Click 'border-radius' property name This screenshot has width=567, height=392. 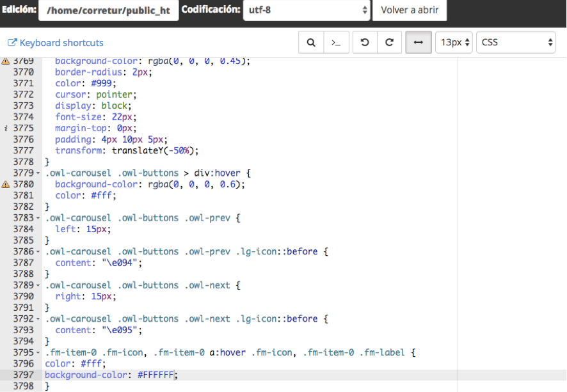click(88, 72)
